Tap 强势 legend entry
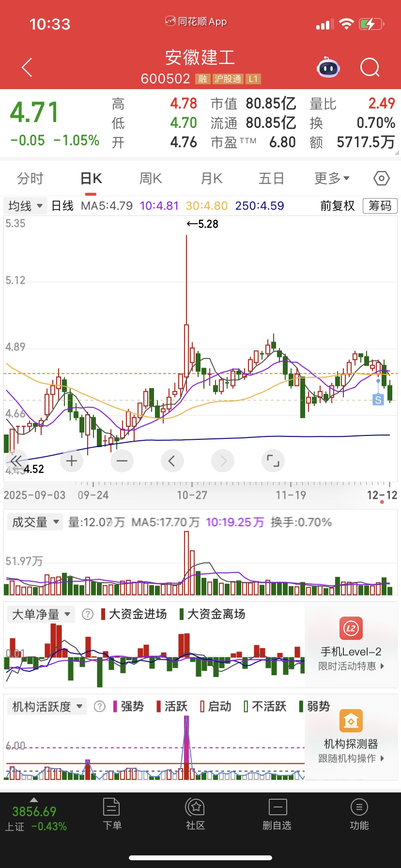 [x=128, y=706]
